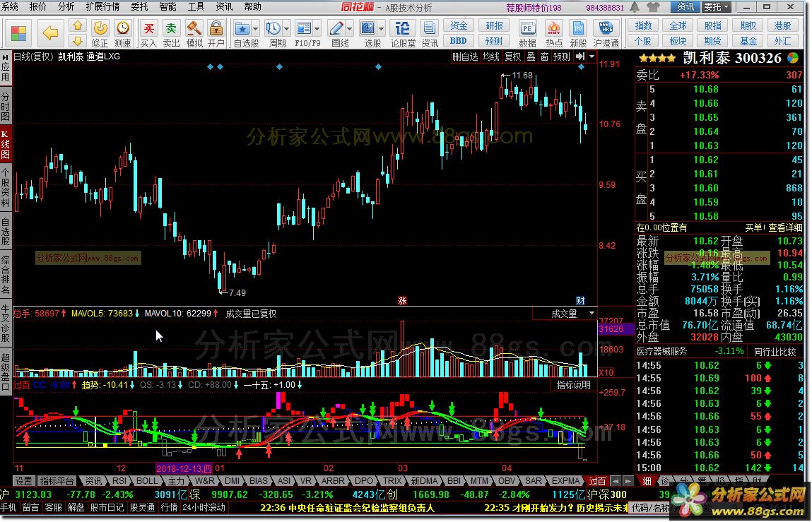The width and height of the screenshot is (812, 522).
Task: Click the 设置 button left of indicator tabs
Action: tap(24, 480)
